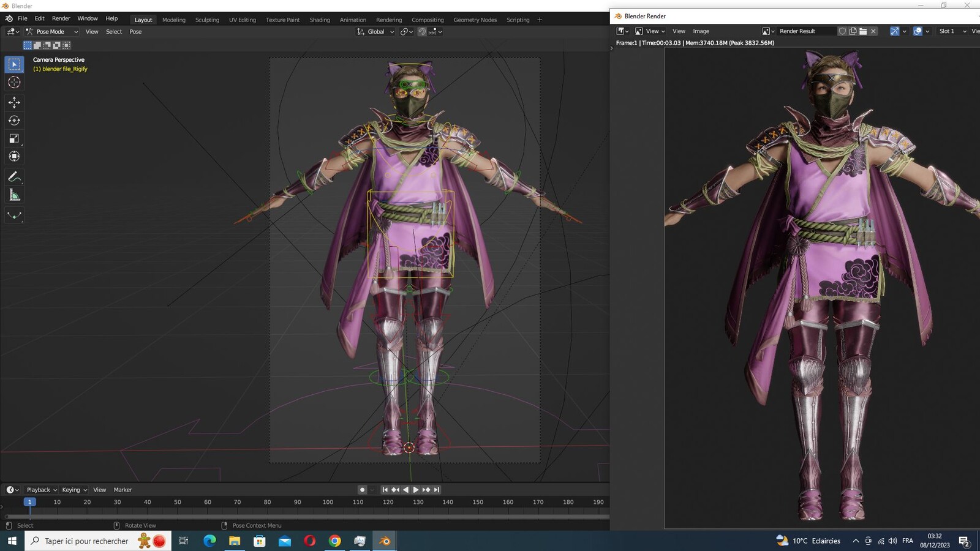Click new image icon in Blender Render
Screen dimensions: 980x551
853,31
